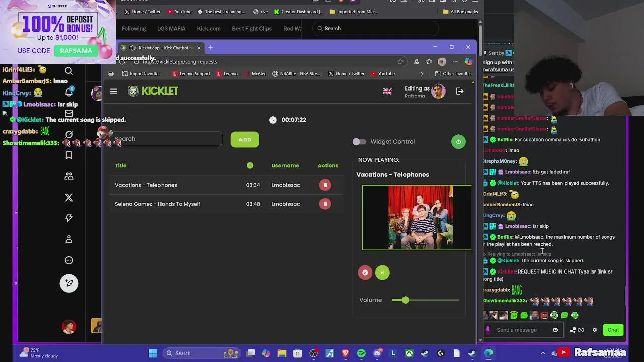Screen dimensions: 644x362
Task: Open the All Bookmarks folder
Action: coord(460,12)
